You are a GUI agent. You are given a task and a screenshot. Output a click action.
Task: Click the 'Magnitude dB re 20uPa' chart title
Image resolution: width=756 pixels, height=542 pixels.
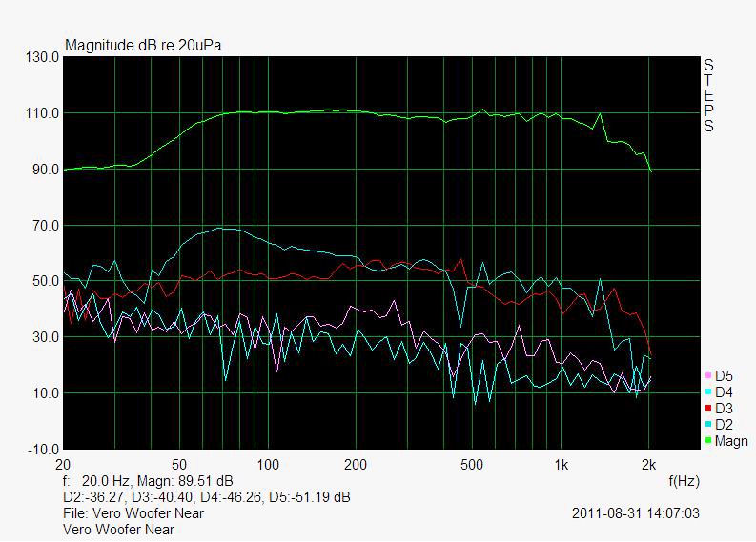click(143, 46)
